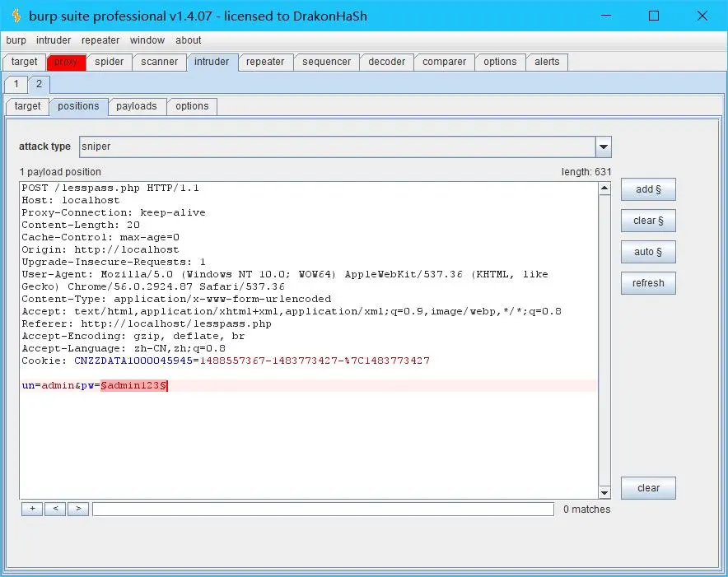Open the top-level options tab
This screenshot has width=728, height=577.
point(500,62)
